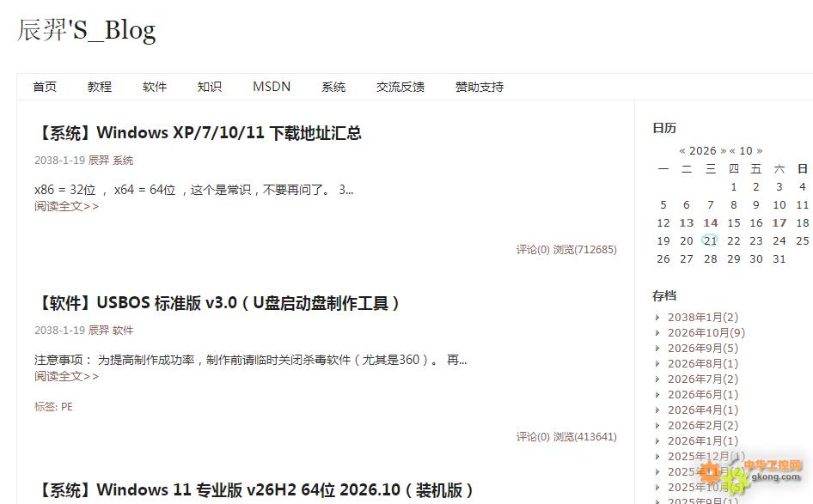The image size is (813, 504).
Task: Select calendar date 17
Action: pos(779,222)
